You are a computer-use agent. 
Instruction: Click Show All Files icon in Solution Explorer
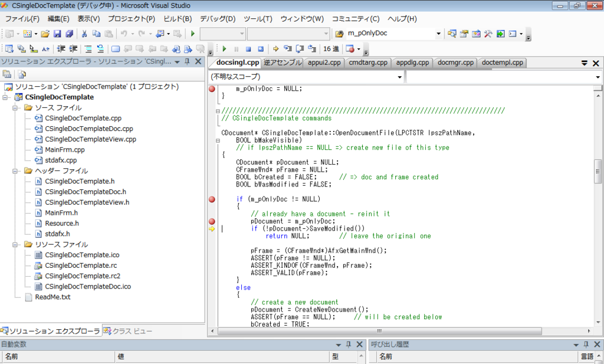click(x=22, y=74)
